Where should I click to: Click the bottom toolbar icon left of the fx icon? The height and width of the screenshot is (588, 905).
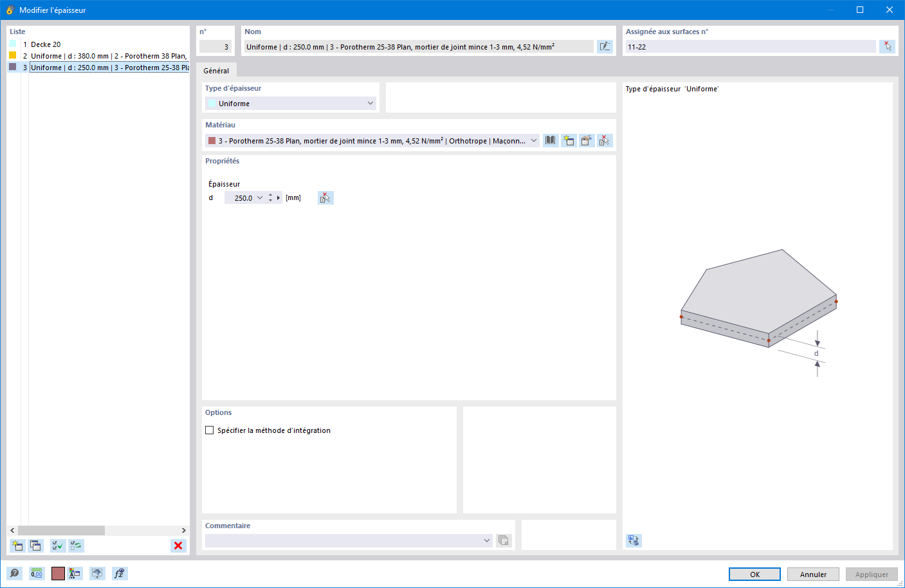coord(97,573)
